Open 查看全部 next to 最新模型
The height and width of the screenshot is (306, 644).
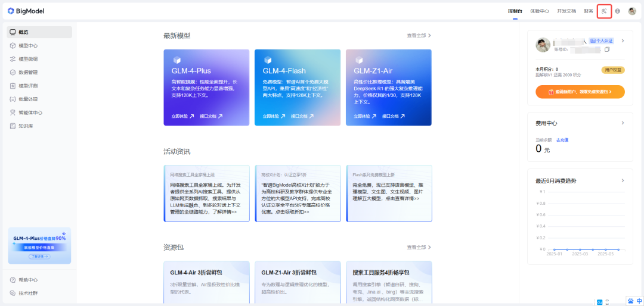pyautogui.click(x=419, y=36)
